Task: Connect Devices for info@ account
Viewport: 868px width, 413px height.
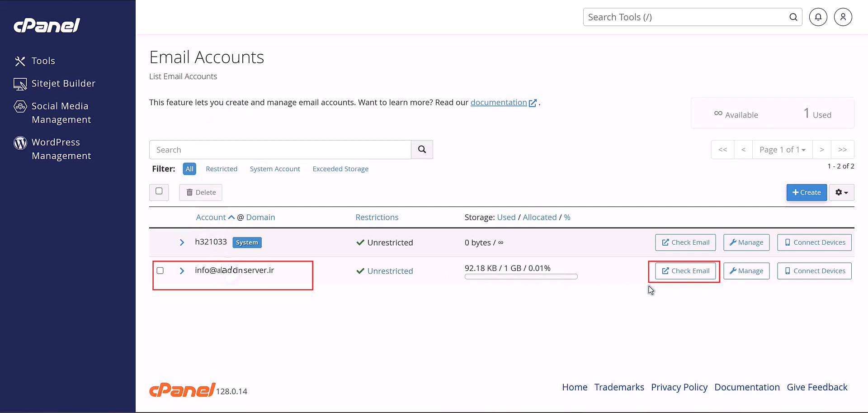Action: (814, 271)
